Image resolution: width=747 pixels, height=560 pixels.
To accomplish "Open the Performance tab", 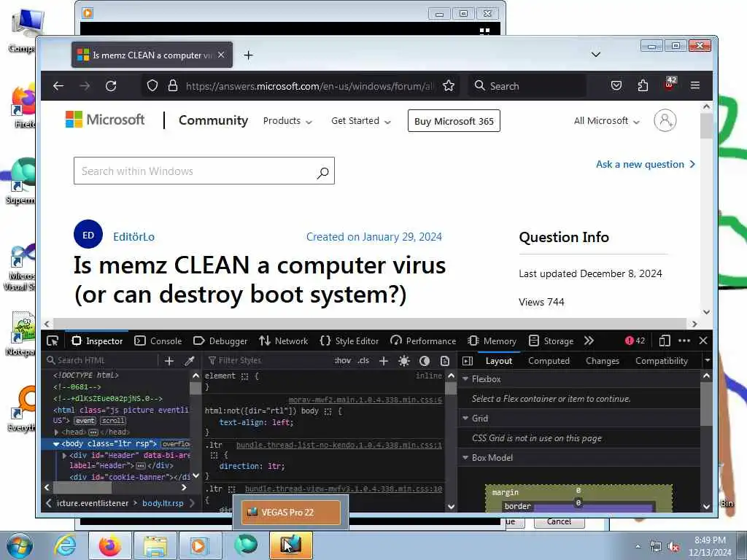I will click(x=423, y=341).
